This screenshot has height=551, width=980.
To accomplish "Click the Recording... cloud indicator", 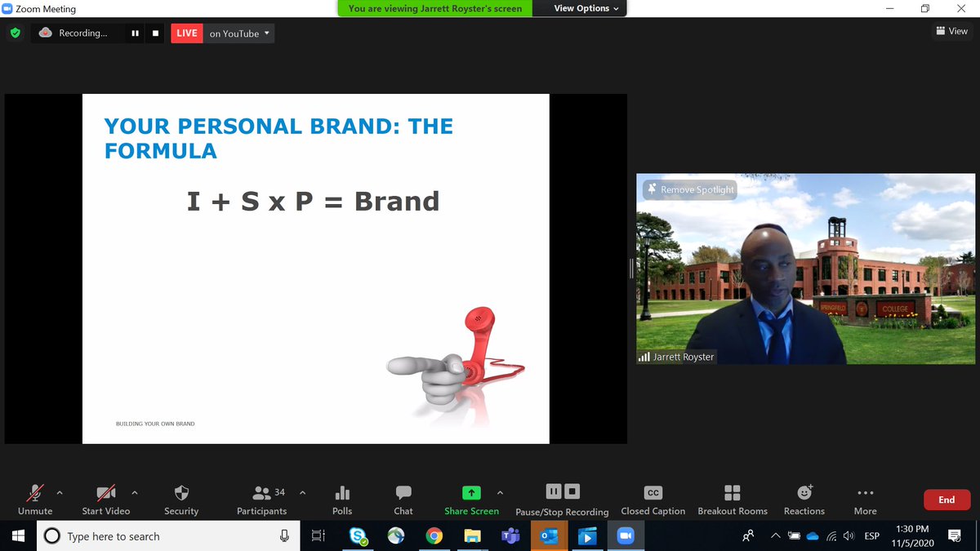I will click(73, 33).
